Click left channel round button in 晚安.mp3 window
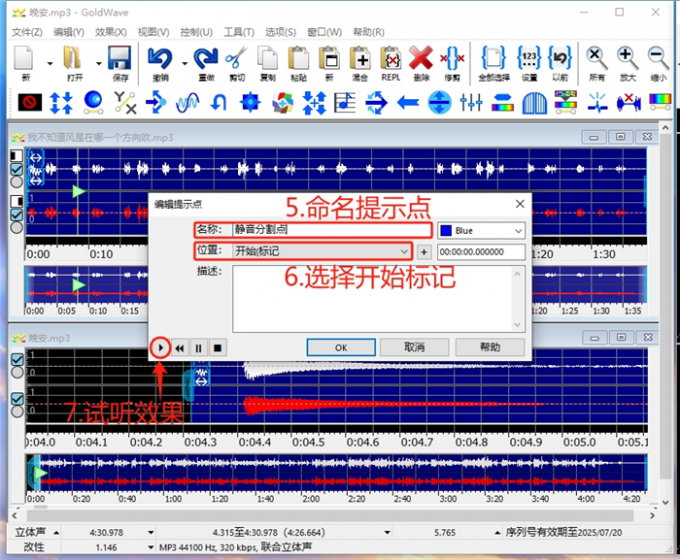The image size is (680, 560). pyautogui.click(x=17, y=372)
